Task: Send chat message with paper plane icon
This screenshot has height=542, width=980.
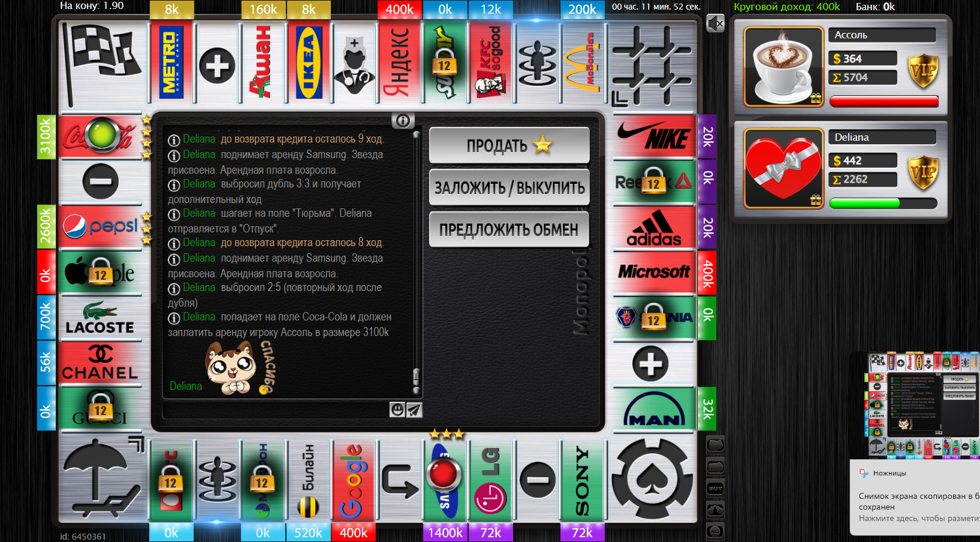Action: pos(414,410)
